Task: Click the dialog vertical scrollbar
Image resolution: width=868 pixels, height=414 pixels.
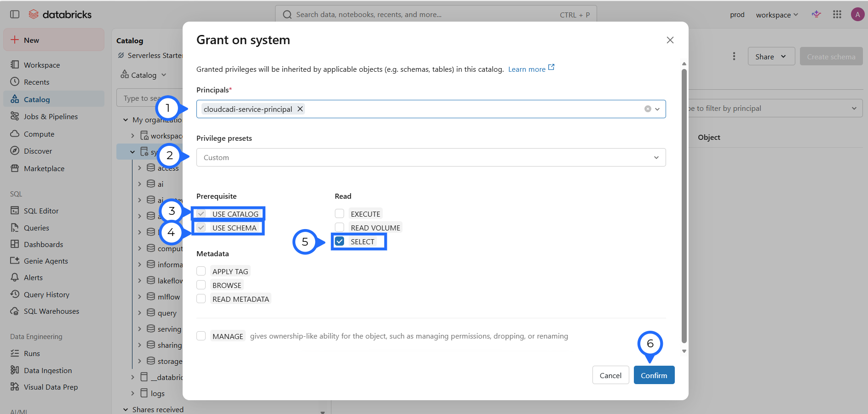Action: point(684,206)
